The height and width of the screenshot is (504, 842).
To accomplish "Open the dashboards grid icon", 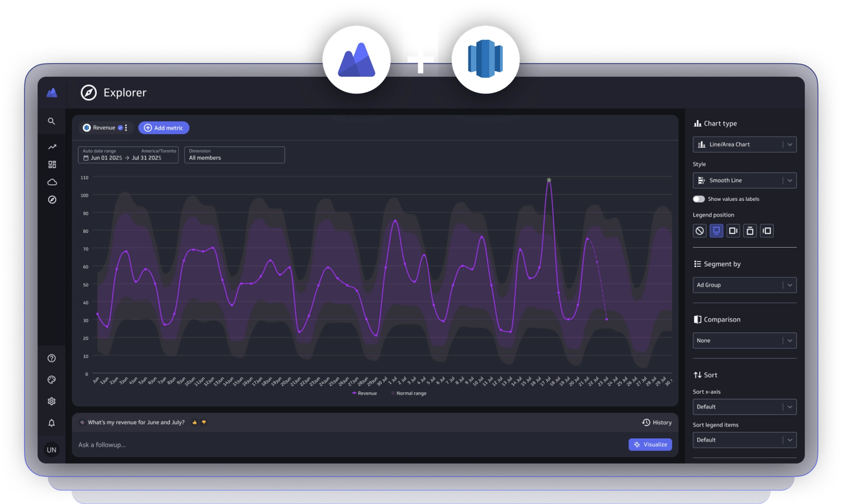I will coord(52,164).
